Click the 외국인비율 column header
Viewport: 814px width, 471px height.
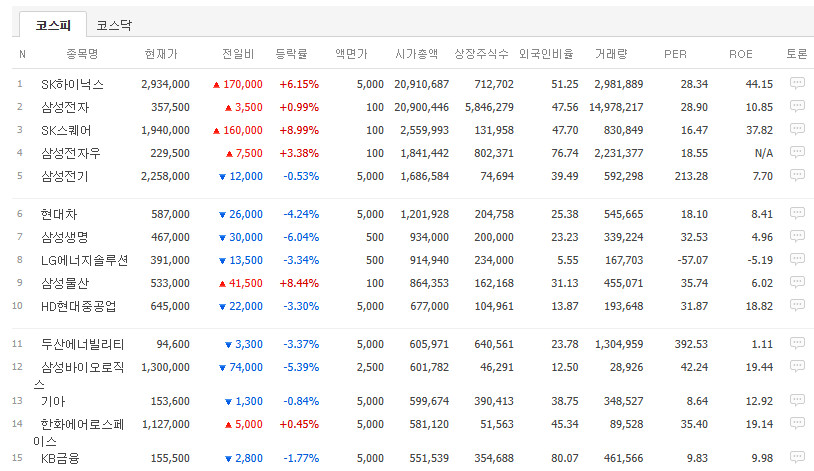pos(546,54)
